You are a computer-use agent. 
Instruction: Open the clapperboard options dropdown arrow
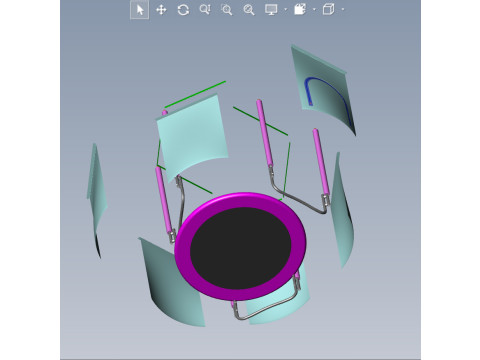coord(314,9)
